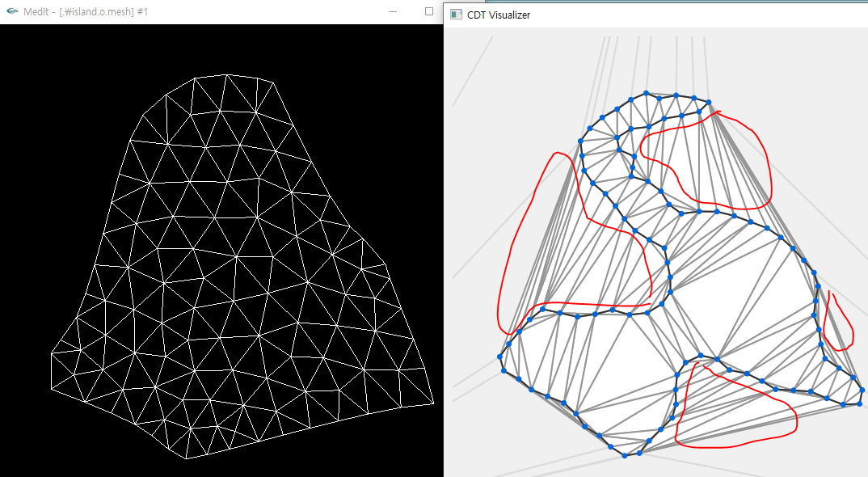Focus the Medit island.o.mesh title bar
Viewport: 868px width, 477px height.
[x=202, y=12]
